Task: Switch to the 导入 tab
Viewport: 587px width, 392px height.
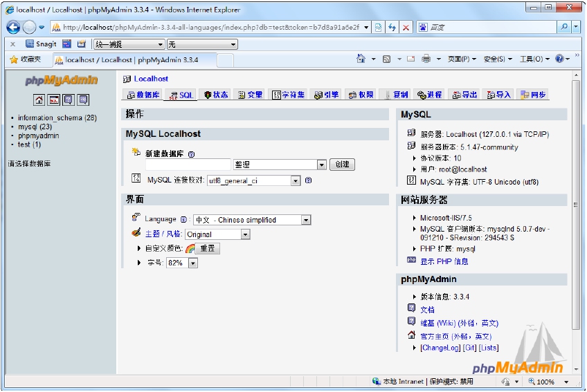Action: click(498, 95)
